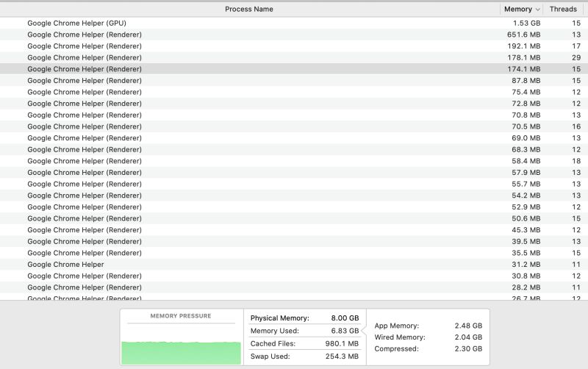Select the Renderer row using 45.3 MB
This screenshot has height=369, width=588.
294,230
